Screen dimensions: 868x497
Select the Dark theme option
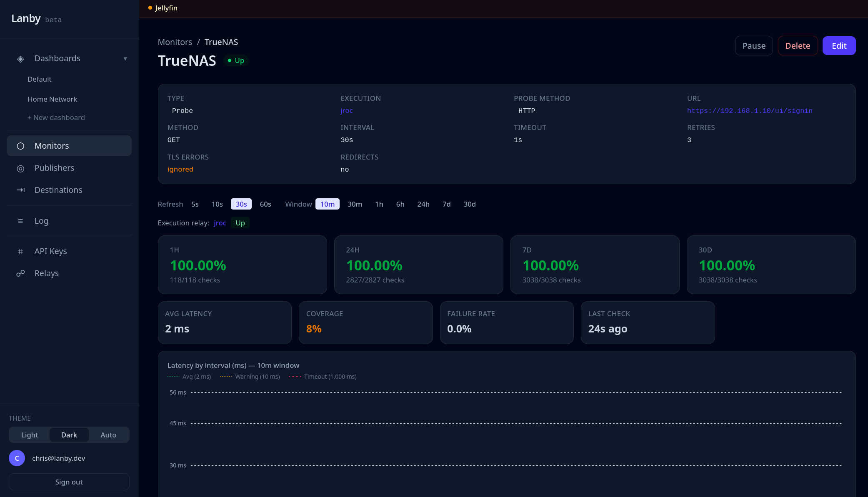(69, 435)
